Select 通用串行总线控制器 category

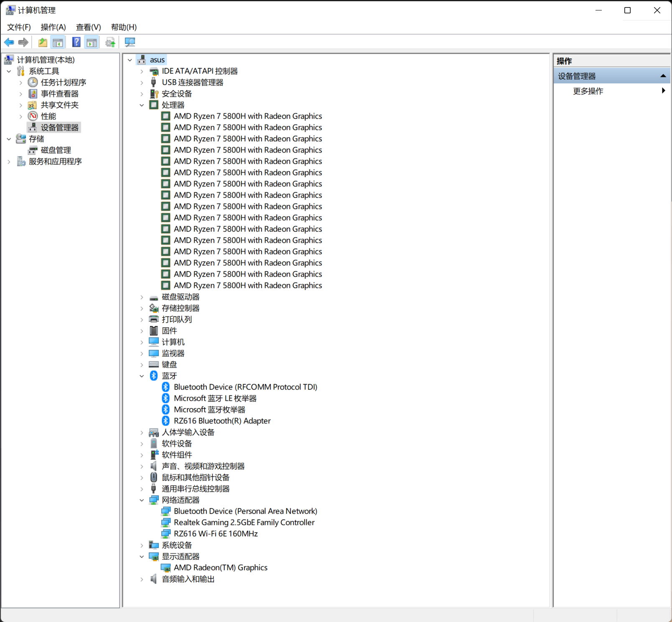coord(196,489)
